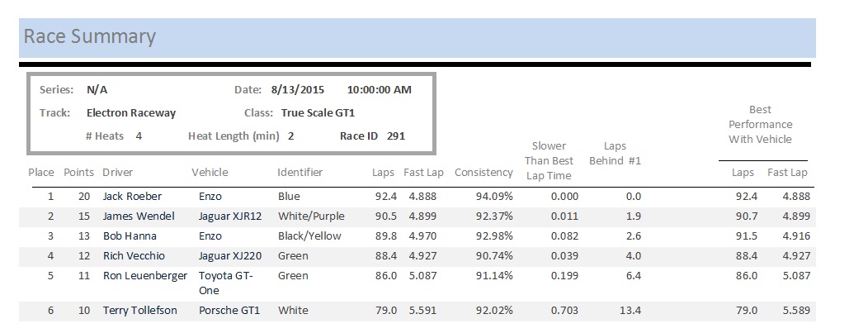Click the time 10:00:00 AM
The image size is (868, 333).
(x=380, y=90)
